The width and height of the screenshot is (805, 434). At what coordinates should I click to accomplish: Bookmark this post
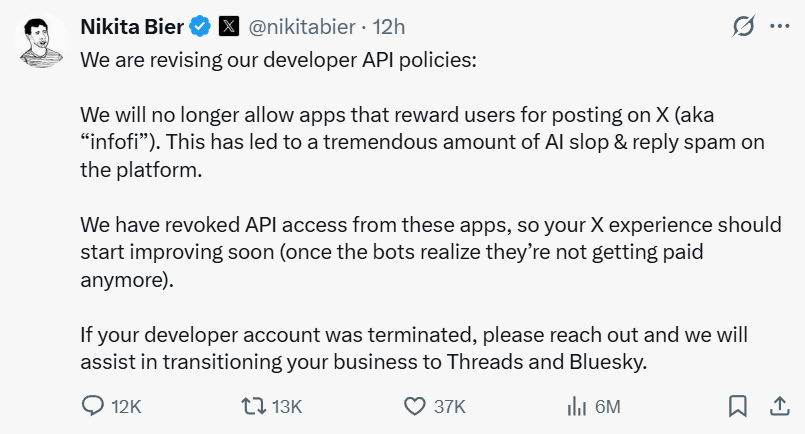(738, 406)
